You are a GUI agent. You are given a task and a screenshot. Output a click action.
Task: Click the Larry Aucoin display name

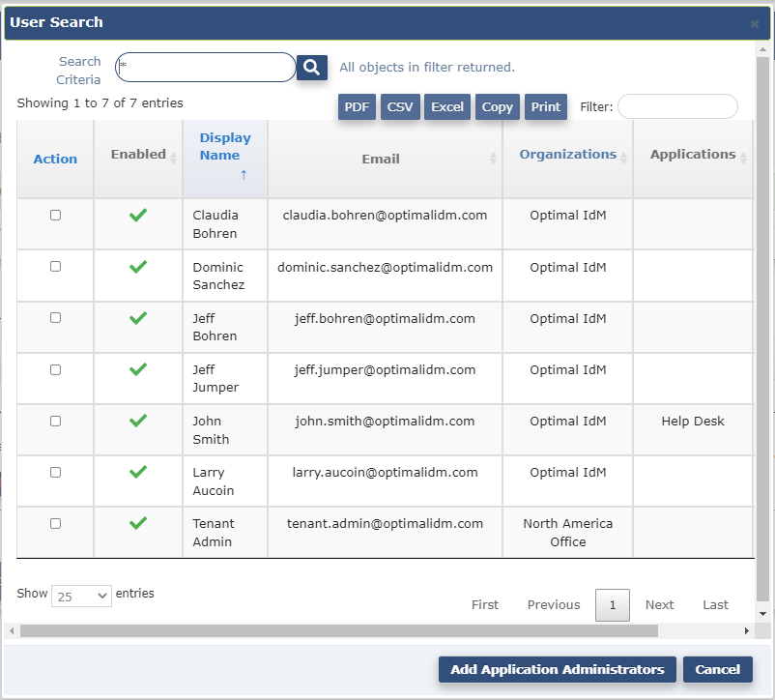pyautogui.click(x=213, y=481)
